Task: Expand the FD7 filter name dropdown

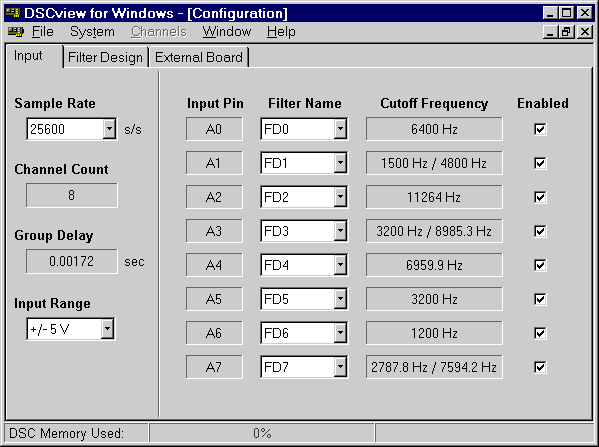Action: [340, 367]
